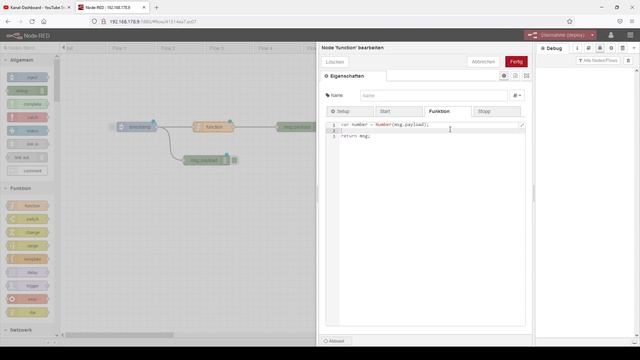Select the Eigenschaften tab
640x360 pixels.
point(353,76)
